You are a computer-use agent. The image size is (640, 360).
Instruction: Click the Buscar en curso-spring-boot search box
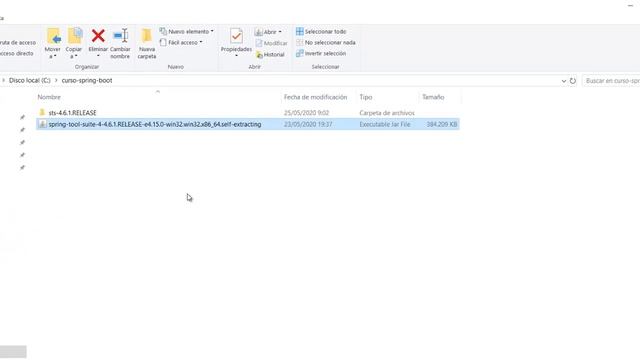pyautogui.click(x=611, y=81)
